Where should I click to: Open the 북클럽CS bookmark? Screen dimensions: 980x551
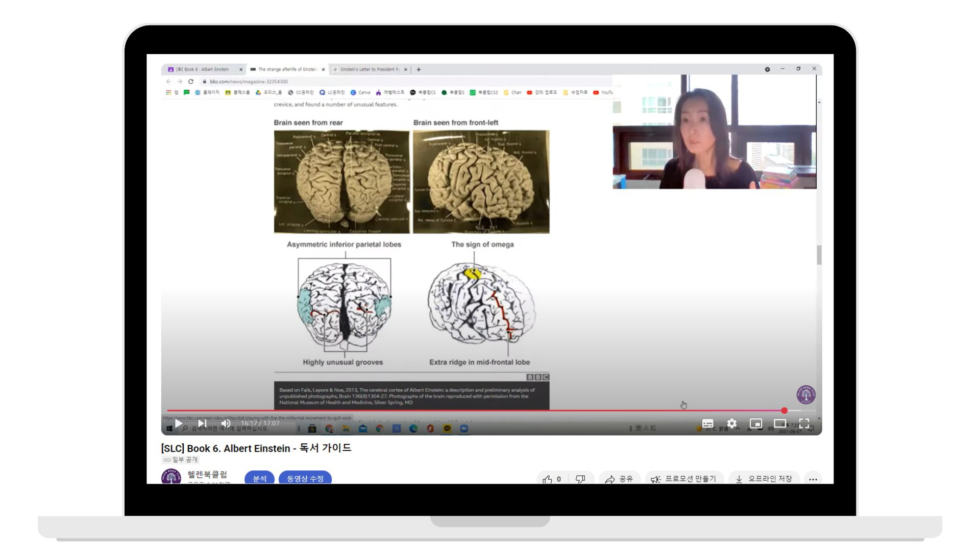point(423,92)
